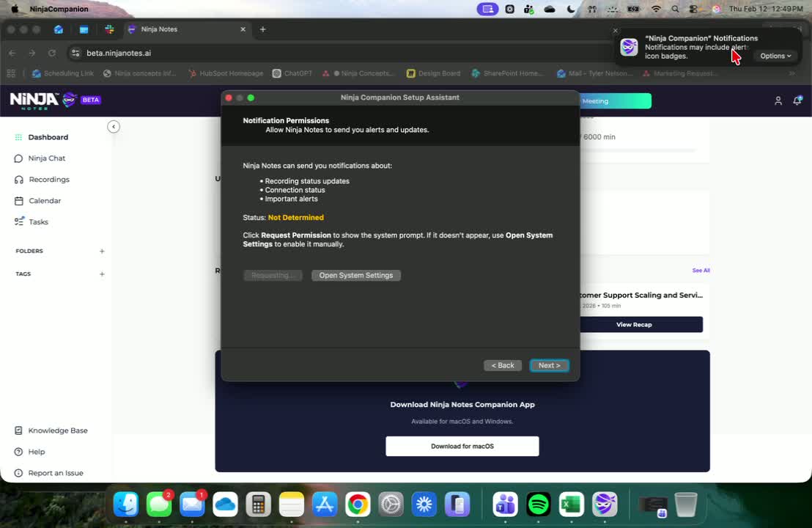Click the Wi-Fi icon in menu bar
812x528 pixels.
click(656, 9)
